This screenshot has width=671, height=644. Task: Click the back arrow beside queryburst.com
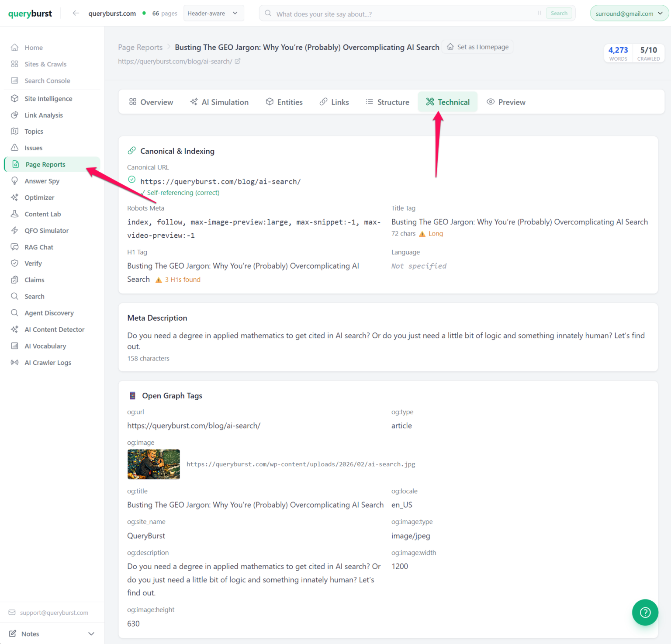[x=76, y=13]
